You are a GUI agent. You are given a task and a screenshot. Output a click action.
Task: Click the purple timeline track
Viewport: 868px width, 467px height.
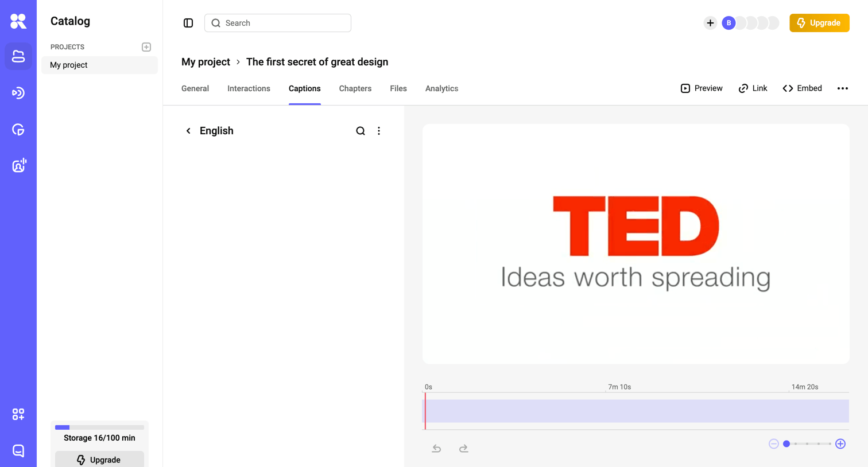[x=636, y=411]
